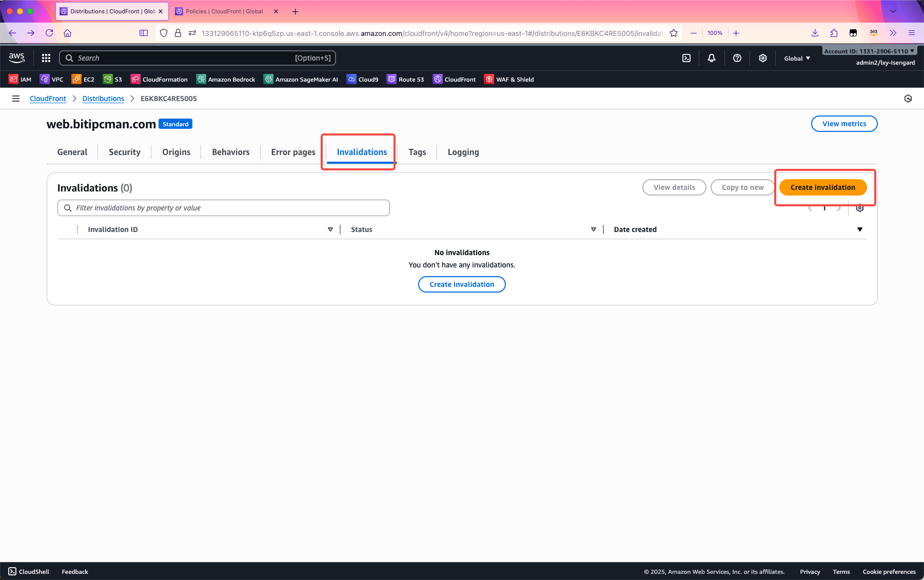Sort by the Date created column arrow

pos(860,229)
